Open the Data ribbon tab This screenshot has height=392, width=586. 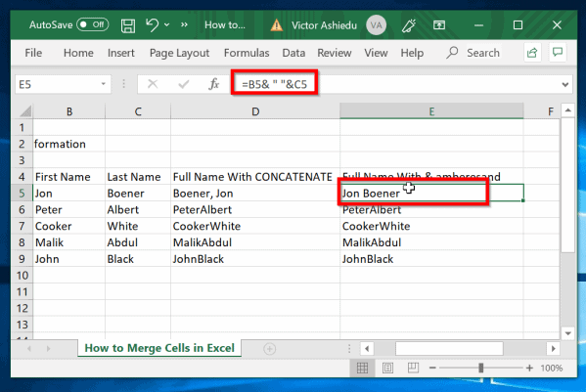(293, 53)
